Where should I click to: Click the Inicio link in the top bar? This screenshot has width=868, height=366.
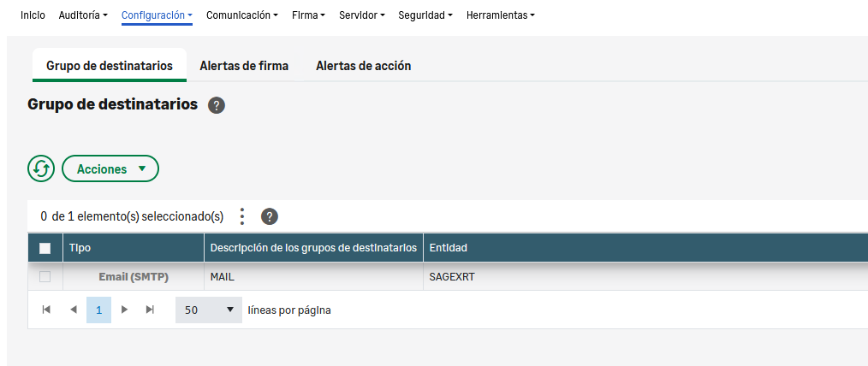point(33,15)
